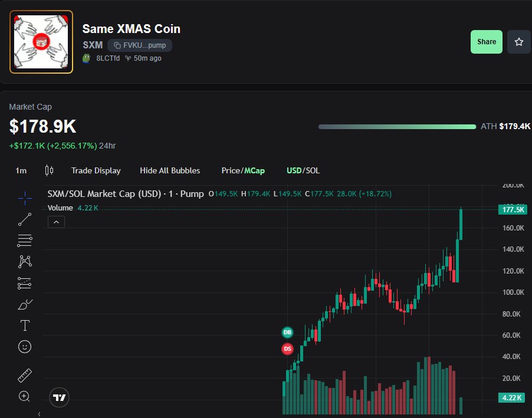Screen dimensions: 532x418
Task: Click the TradingView logo on the chart
Action: [x=59, y=398]
